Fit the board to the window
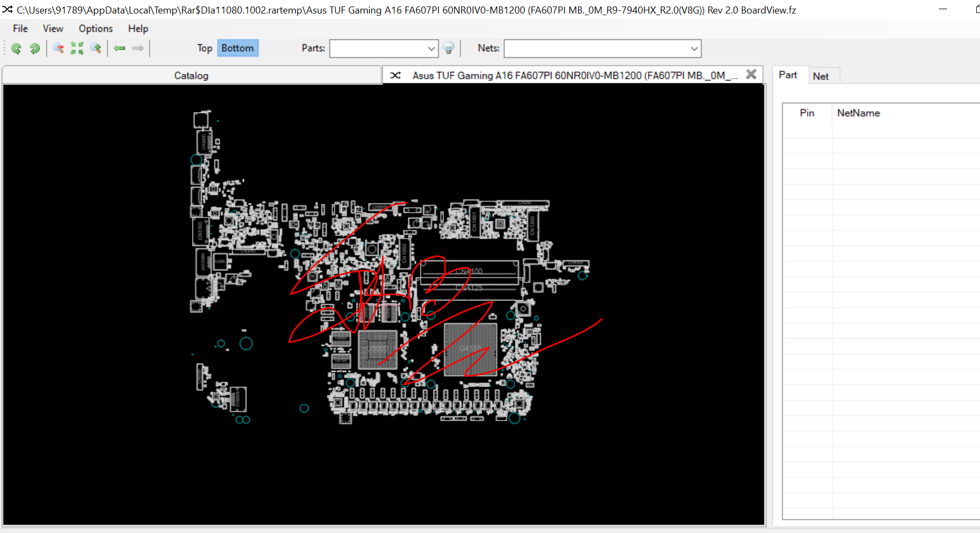The height and width of the screenshot is (533, 980). [77, 49]
